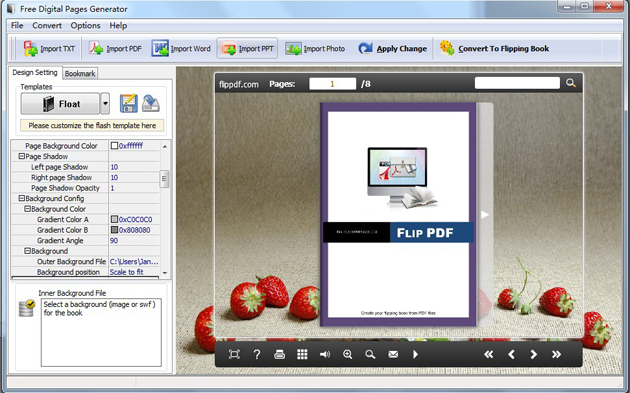Go to first page double-arrow icon

488,354
